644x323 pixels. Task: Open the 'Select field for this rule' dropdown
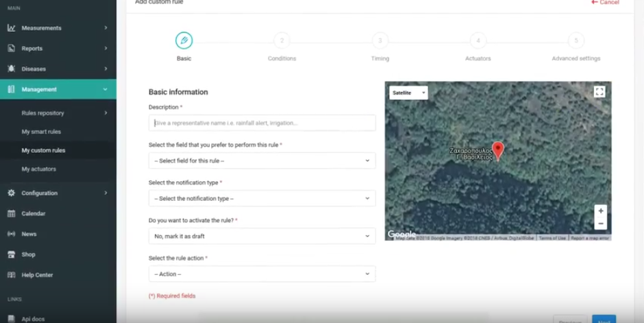point(262,160)
